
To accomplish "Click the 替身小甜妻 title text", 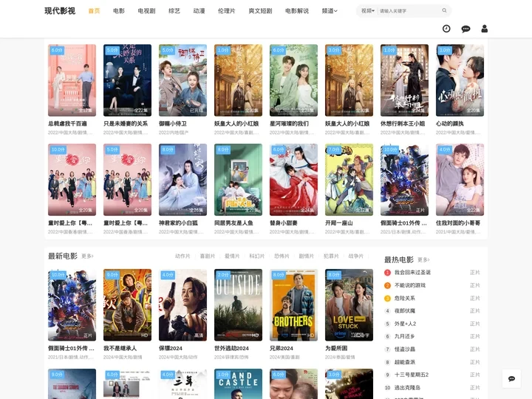I will coord(284,223).
